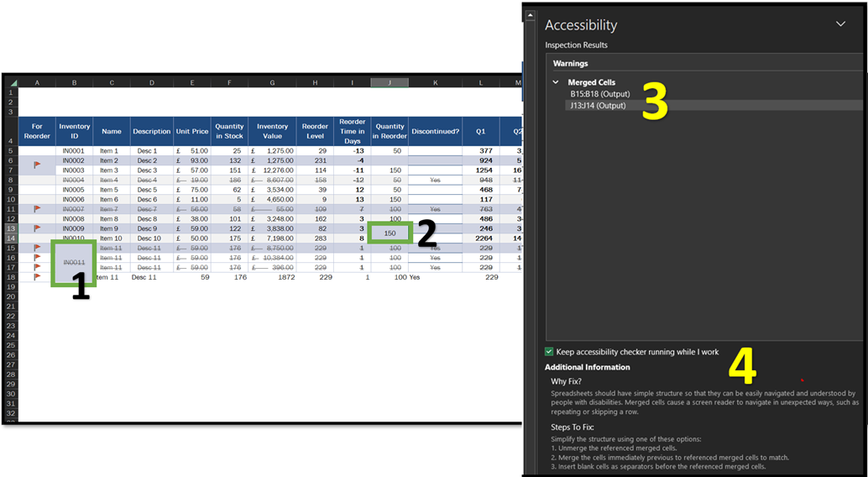Select the B15:B18 (Output) warning
Screen dimensions: 868x477
600,94
